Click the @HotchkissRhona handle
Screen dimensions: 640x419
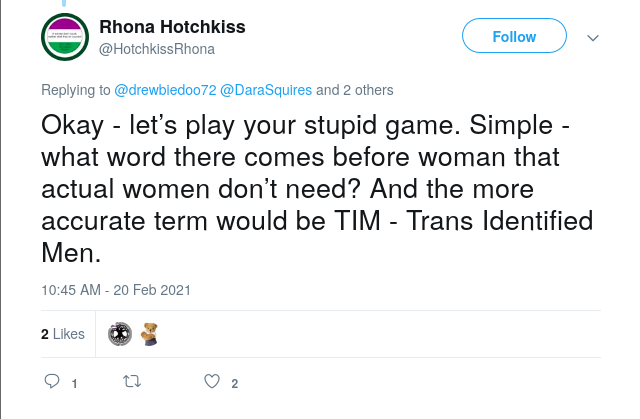point(157,48)
